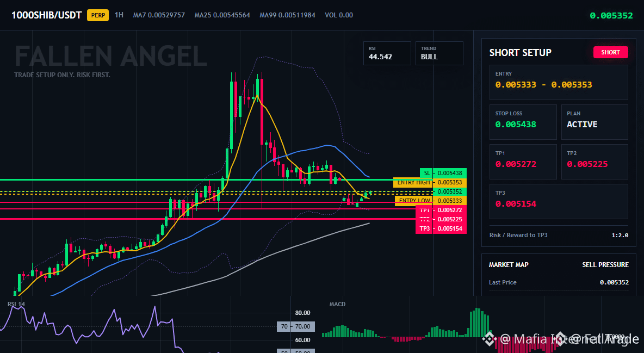Select the MA99 0.00511984 indicator readout
The width and height of the screenshot is (644, 353).
pyautogui.click(x=288, y=15)
